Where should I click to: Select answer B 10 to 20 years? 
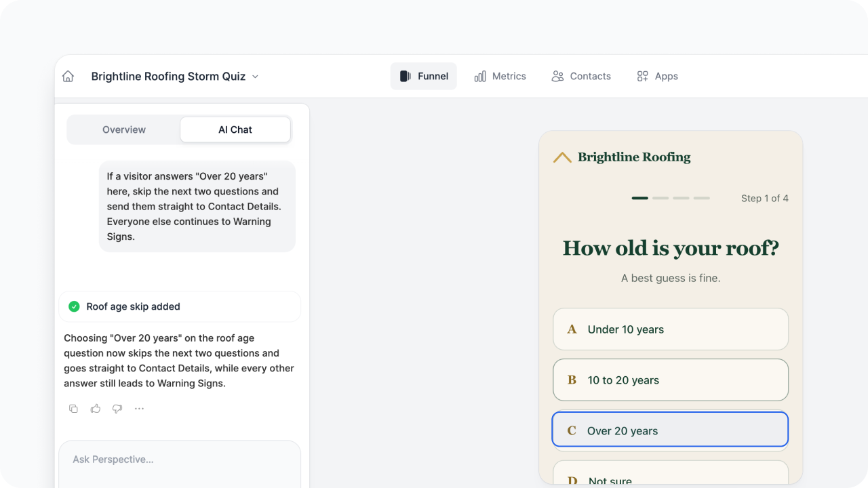pos(671,380)
